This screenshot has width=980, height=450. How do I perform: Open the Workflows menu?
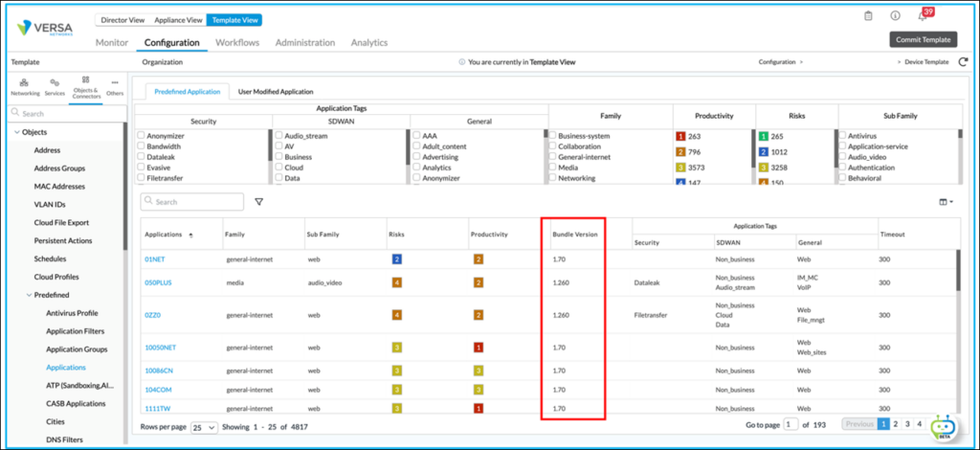237,42
